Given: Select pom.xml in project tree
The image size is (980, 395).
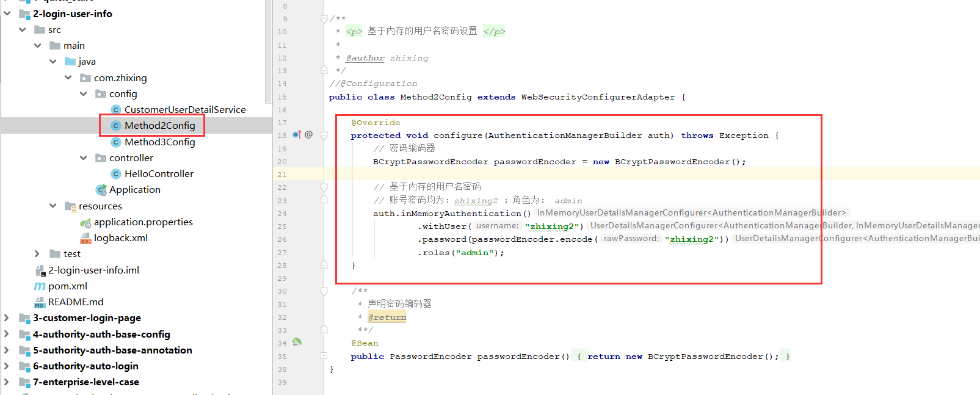Looking at the screenshot, I should 68,286.
